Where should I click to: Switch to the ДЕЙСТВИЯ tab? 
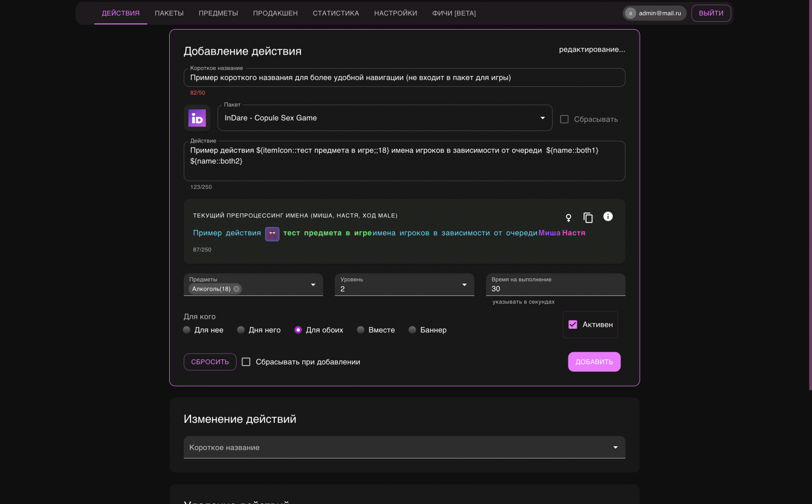coord(121,13)
